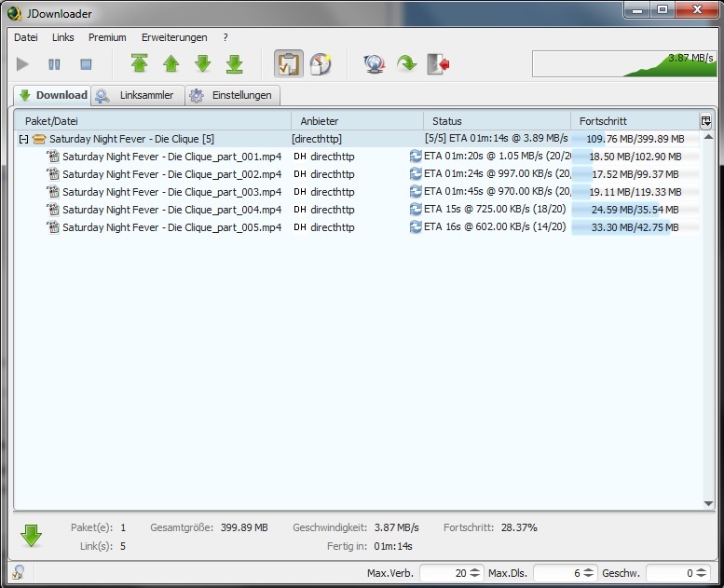Stop downloads with the square icon
The height and width of the screenshot is (588, 724).
[x=86, y=64]
